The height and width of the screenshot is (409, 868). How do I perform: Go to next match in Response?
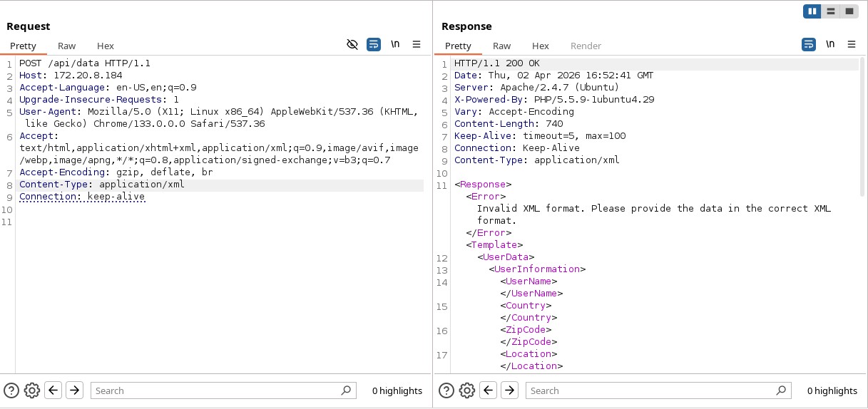coord(509,390)
